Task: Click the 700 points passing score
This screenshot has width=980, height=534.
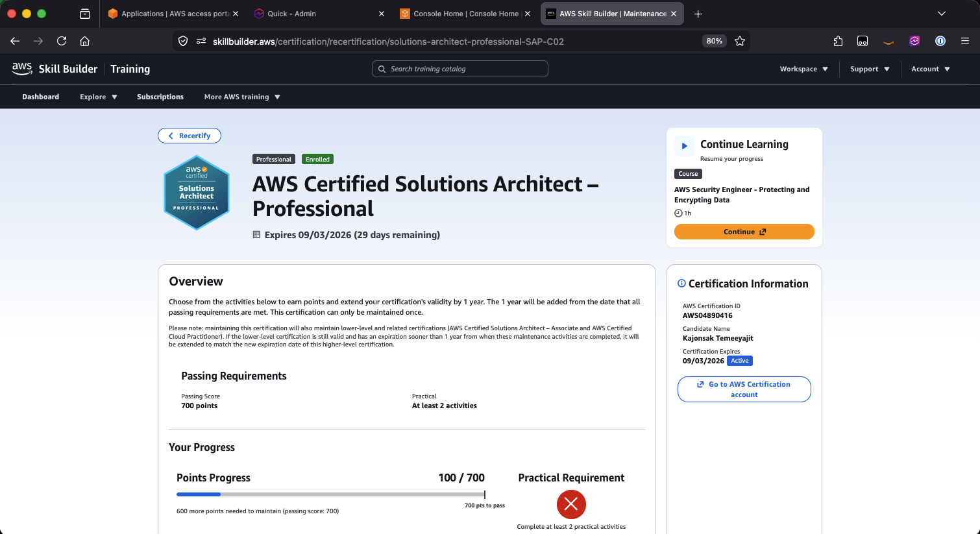Action: [199, 406]
